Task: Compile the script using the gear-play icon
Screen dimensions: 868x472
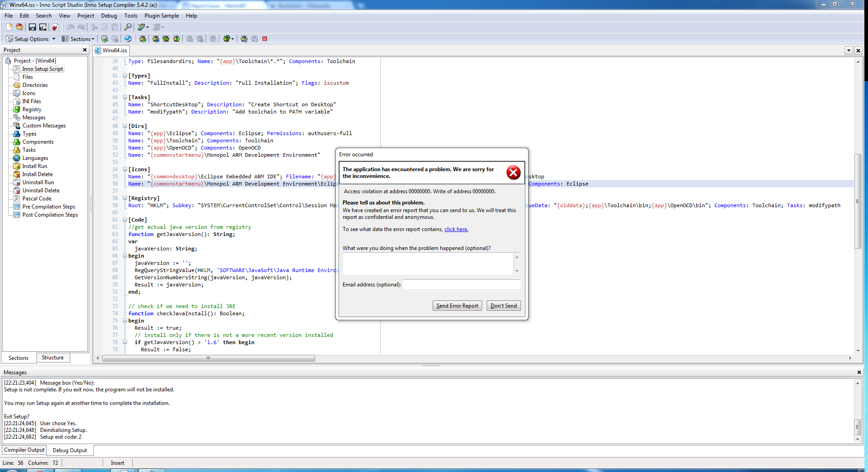Action: pos(104,39)
